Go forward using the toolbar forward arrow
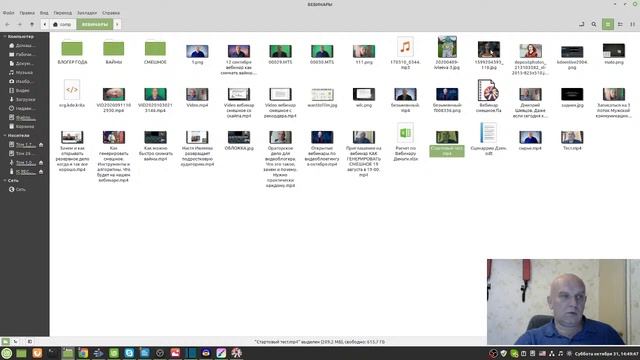This screenshot has width=640, height=360. [x=19, y=24]
